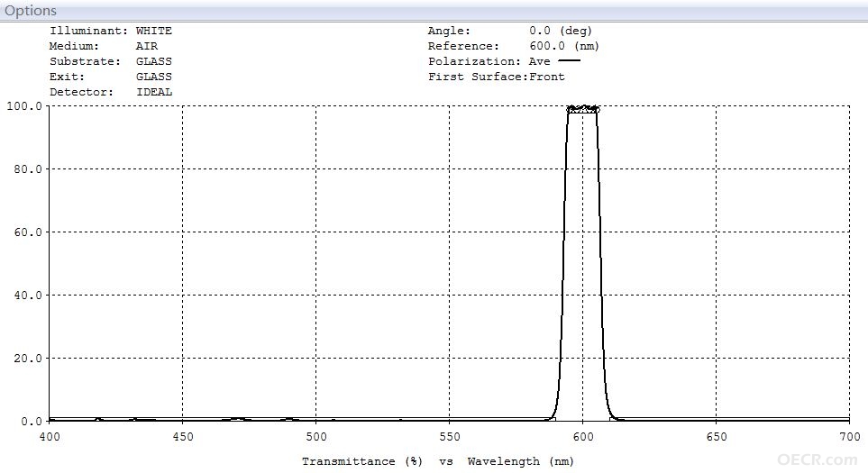Click the Reference value 600.0 (nm)
The width and height of the screenshot is (868, 473).
pos(564,47)
